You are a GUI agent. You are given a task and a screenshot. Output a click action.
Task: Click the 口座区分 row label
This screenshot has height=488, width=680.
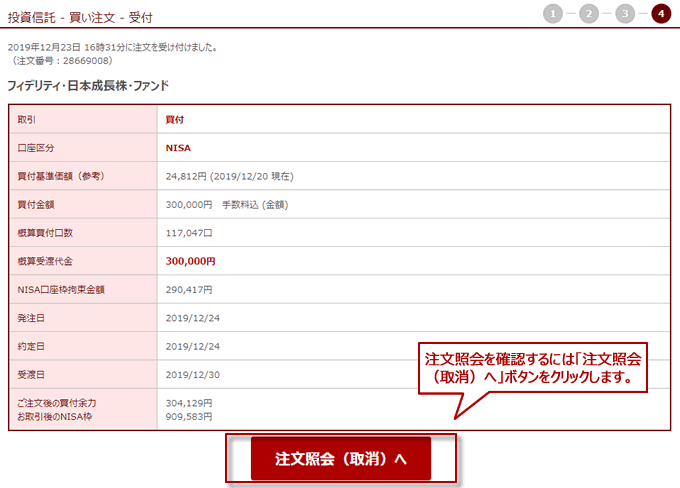pos(36,148)
